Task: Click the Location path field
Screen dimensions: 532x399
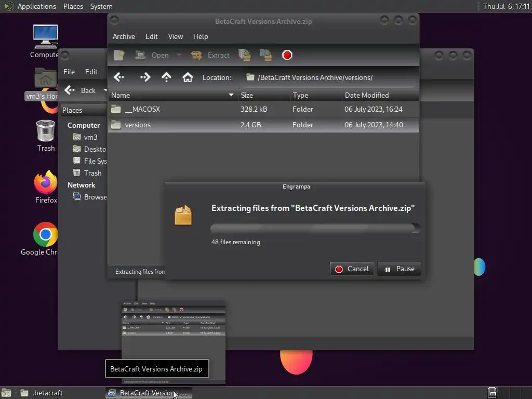Action: tap(330, 78)
